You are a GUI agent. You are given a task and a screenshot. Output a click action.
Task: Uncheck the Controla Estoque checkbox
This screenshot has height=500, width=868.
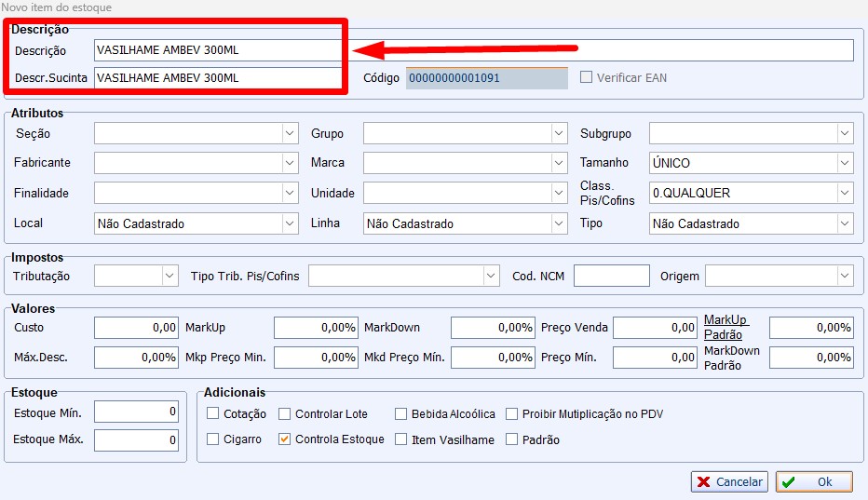285,439
